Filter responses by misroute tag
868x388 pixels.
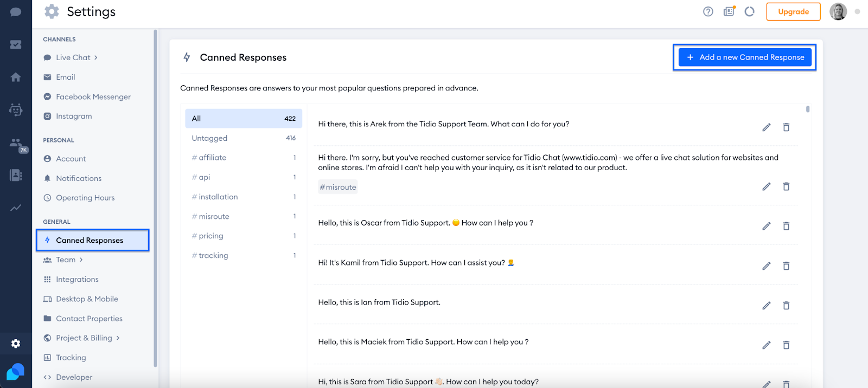244,216
